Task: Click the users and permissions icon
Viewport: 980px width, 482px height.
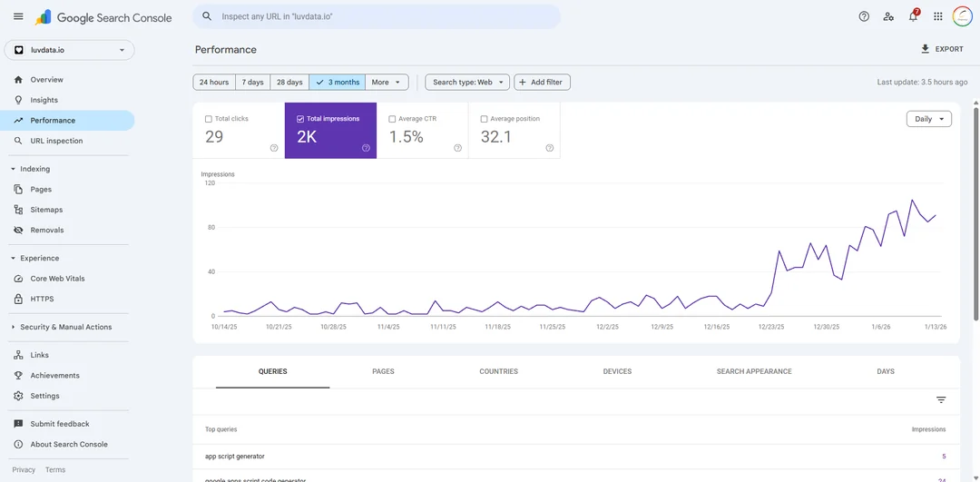Action: pos(888,16)
